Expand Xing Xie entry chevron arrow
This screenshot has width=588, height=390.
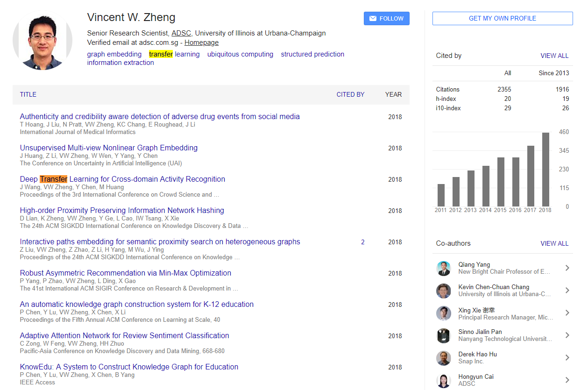[x=567, y=313]
